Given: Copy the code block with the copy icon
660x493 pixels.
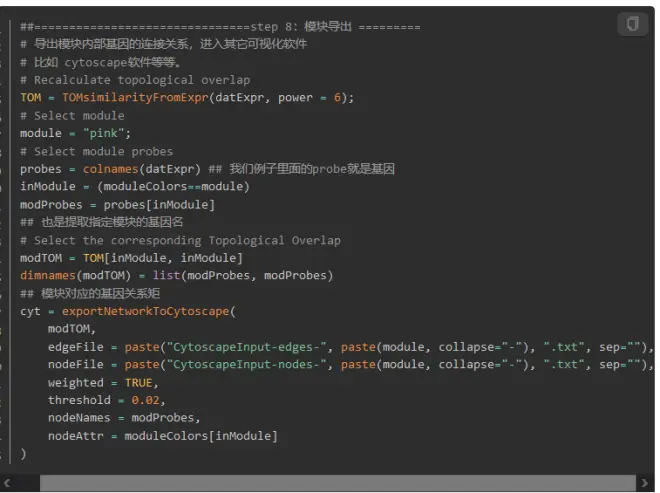Looking at the screenshot, I should (632, 24).
